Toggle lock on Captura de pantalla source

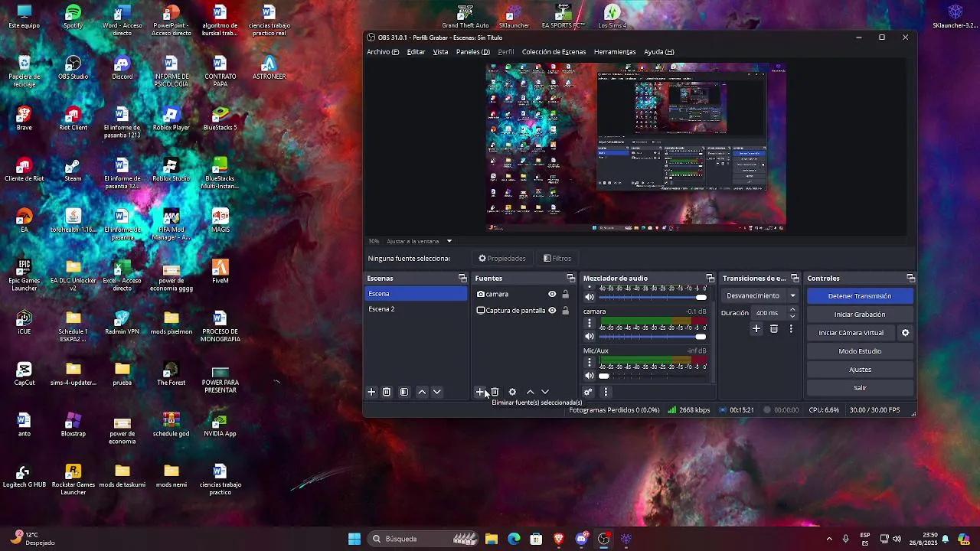tap(566, 311)
